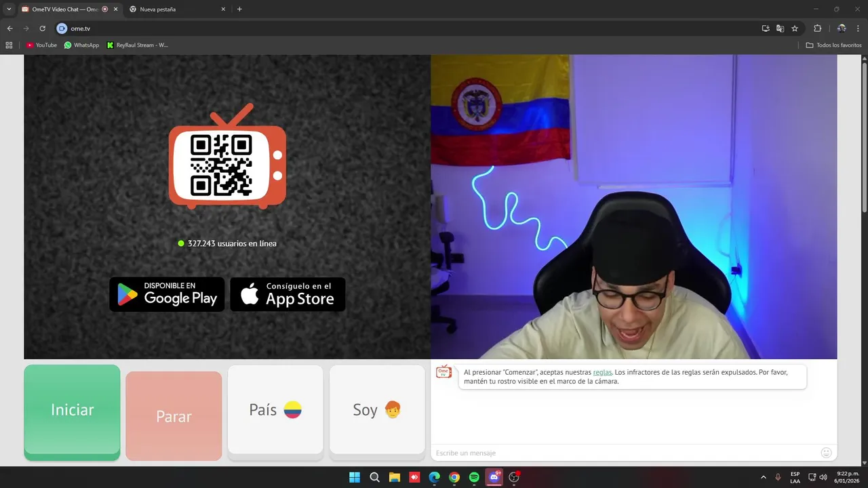The height and width of the screenshot is (488, 868).
Task: Open File Explorer from taskbar
Action: click(395, 477)
